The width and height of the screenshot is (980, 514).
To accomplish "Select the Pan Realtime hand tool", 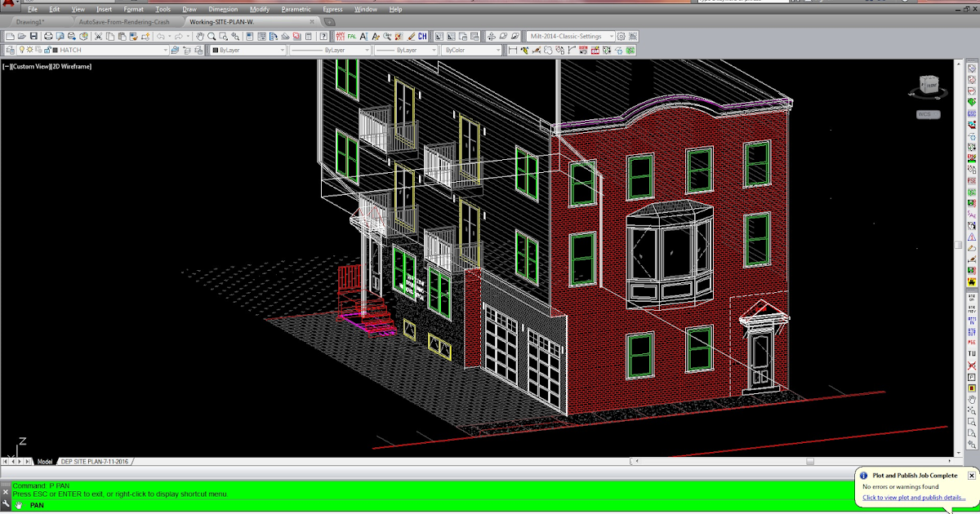I will pos(200,36).
